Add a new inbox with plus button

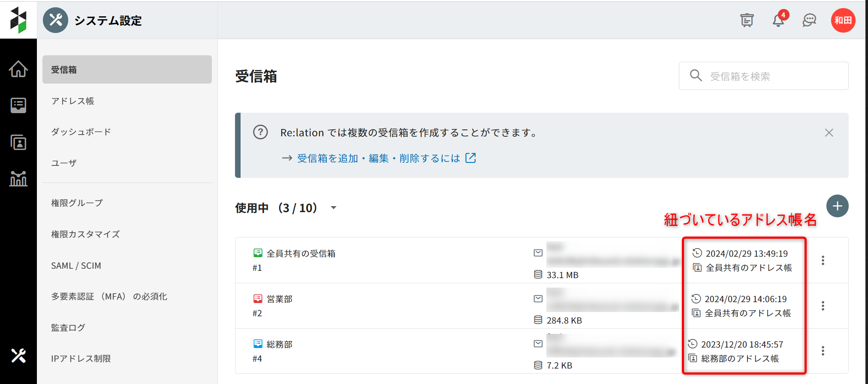coord(837,206)
